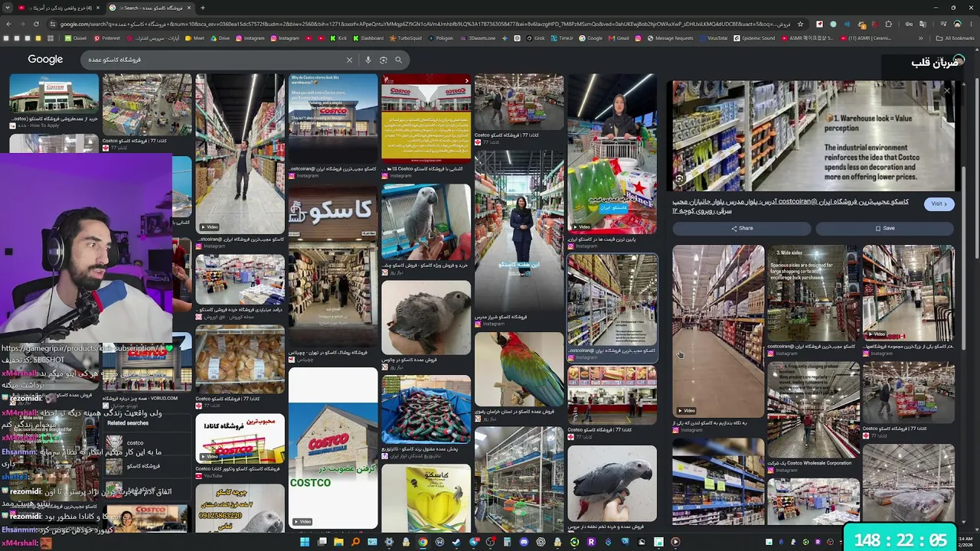The height and width of the screenshot is (551, 980).
Task: Bookmark this page with the star icon
Action: tap(800, 24)
